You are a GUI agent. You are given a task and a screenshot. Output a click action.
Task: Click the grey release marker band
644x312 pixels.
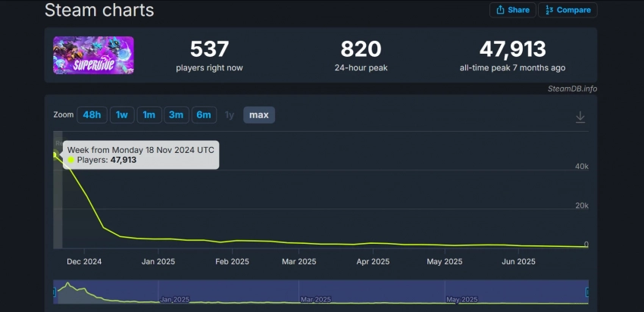point(58,204)
